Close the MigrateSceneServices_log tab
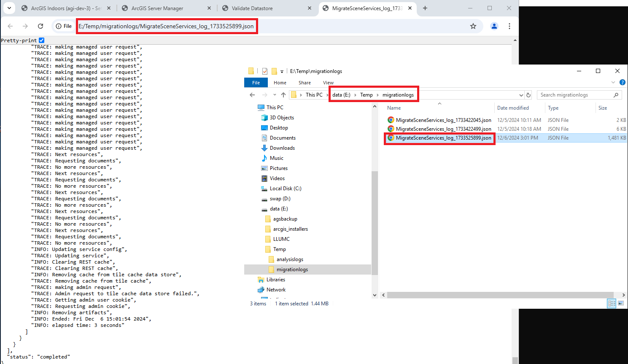The height and width of the screenshot is (364, 628). click(x=410, y=8)
